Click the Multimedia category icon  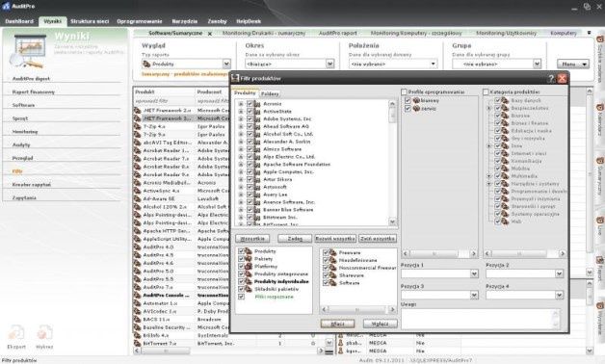tap(505, 176)
